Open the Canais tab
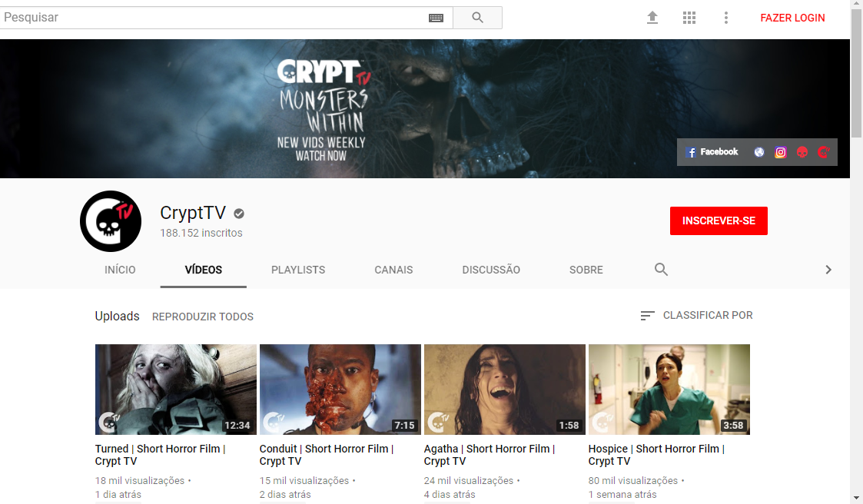The image size is (863, 504). coord(393,270)
